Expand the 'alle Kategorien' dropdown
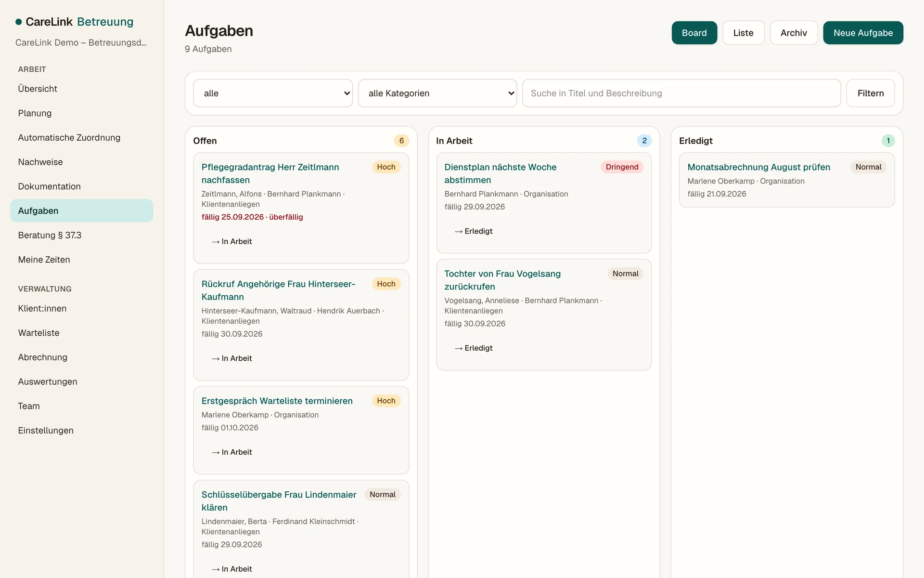 click(437, 93)
